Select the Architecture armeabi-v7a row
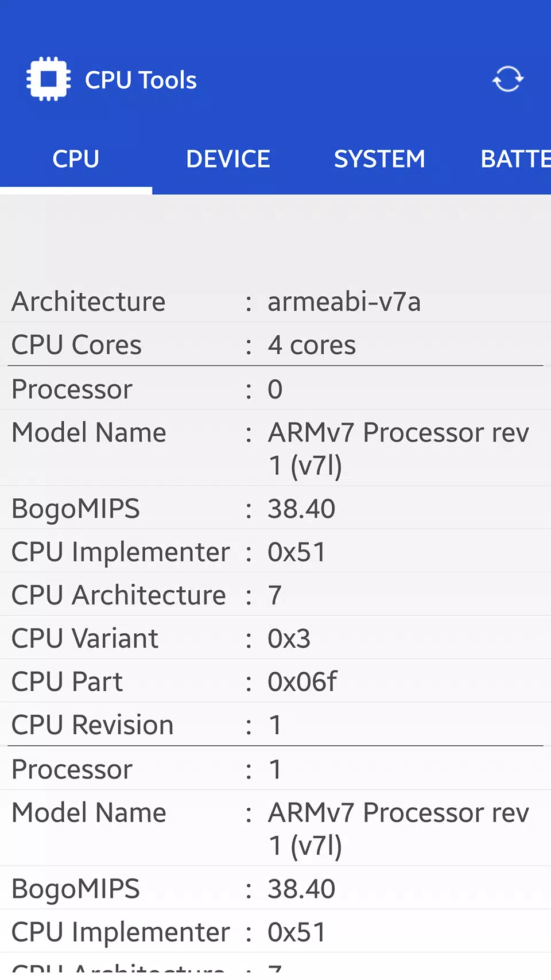The width and height of the screenshot is (551, 980). coord(275,301)
